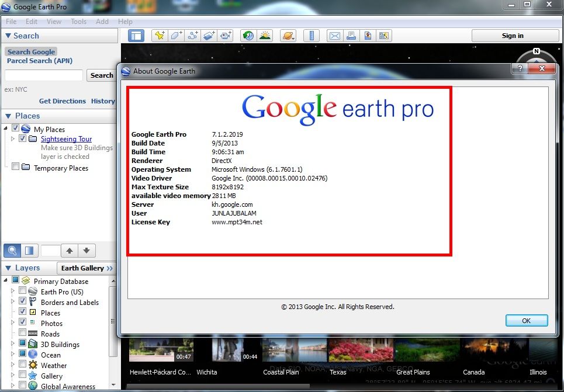564x392 pixels.
Task: Click the Primary Database layer icon
Action: 26,280
